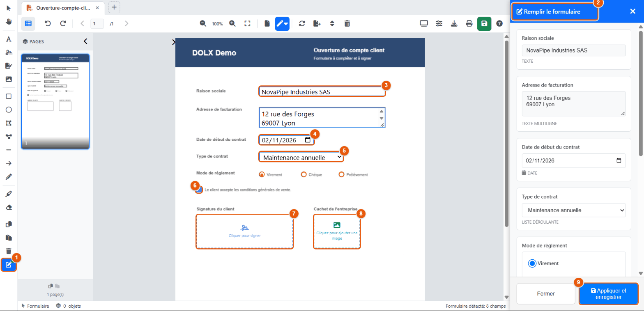Viewport: 644px width, 311px height.
Task: Toggle the conditions générales de vente checkbox
Action: (x=200, y=190)
